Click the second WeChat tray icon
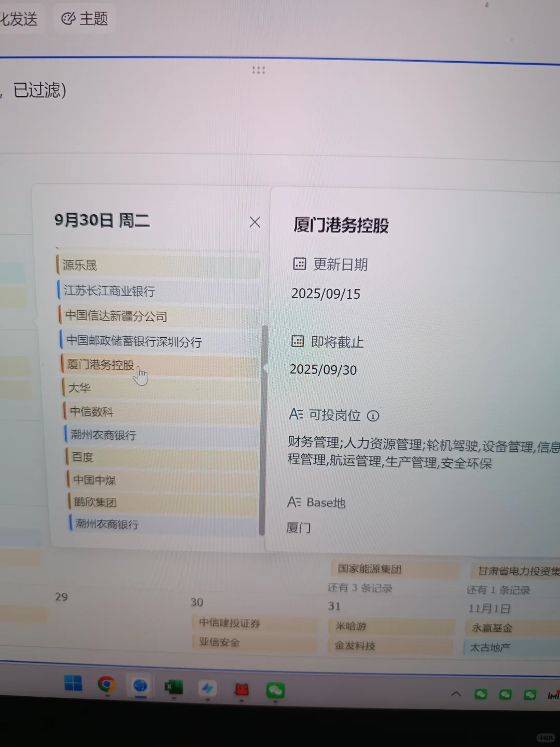The image size is (560, 747). [505, 695]
